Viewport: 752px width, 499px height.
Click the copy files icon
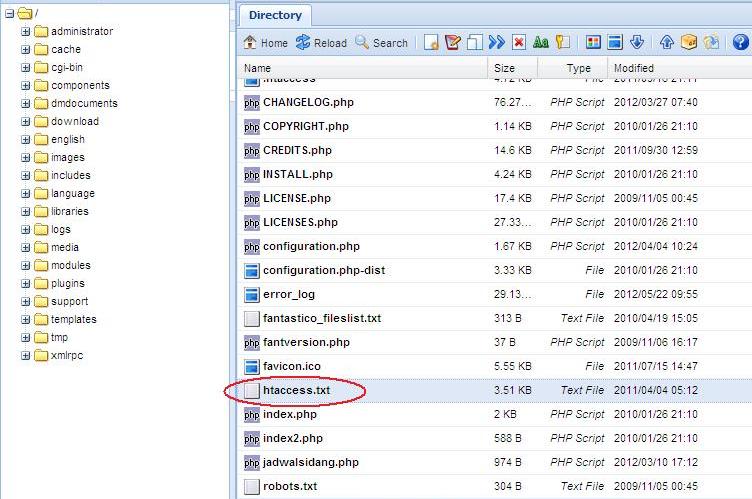coord(475,43)
